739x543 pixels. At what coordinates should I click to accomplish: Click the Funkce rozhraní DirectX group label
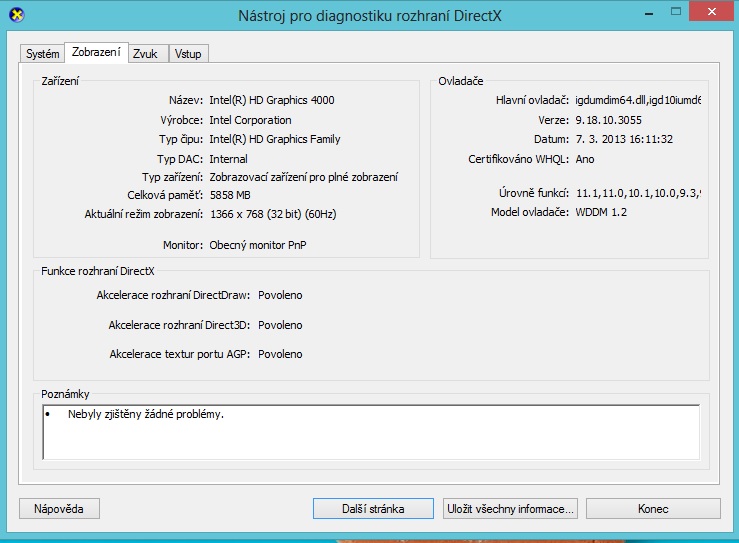(x=98, y=271)
